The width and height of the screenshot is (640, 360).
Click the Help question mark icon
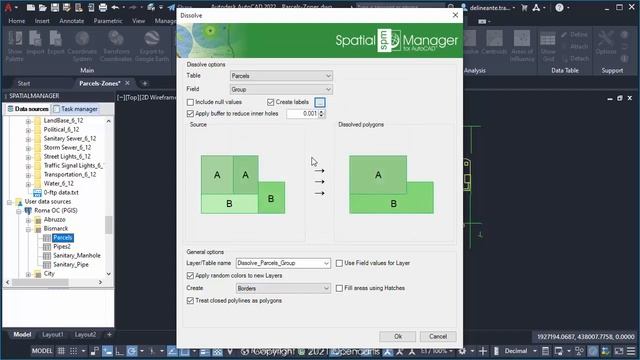(x=559, y=7)
